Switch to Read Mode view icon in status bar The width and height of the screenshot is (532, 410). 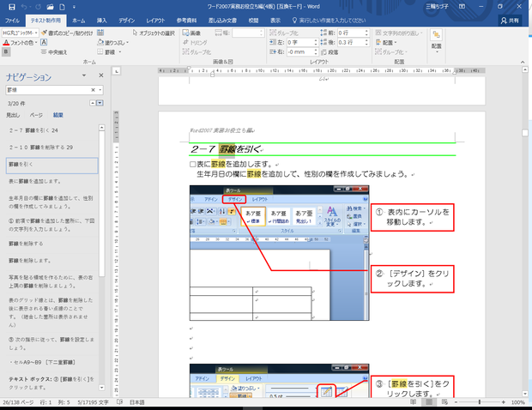point(414,402)
